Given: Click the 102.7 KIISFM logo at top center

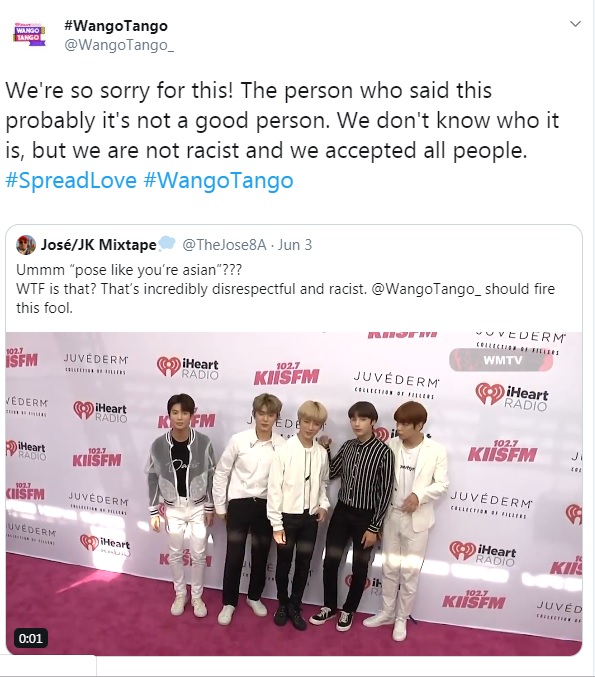Looking at the screenshot, I should coord(286,374).
